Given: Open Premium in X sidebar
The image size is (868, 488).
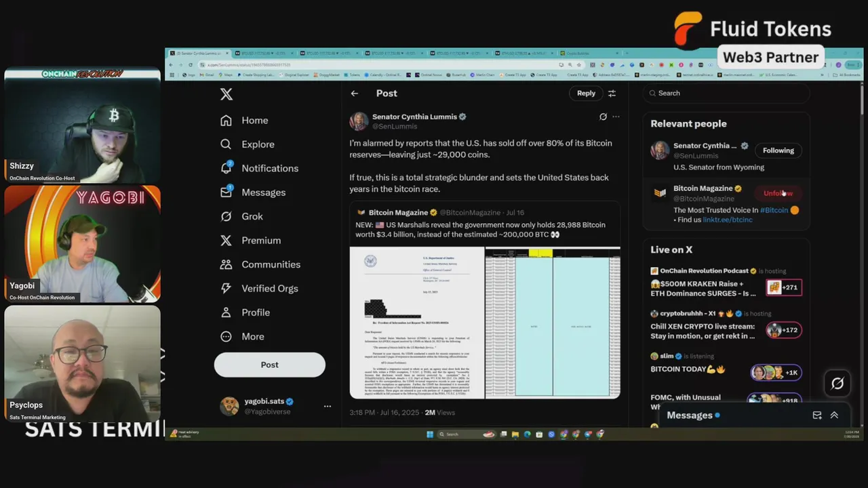Looking at the screenshot, I should (250, 241).
